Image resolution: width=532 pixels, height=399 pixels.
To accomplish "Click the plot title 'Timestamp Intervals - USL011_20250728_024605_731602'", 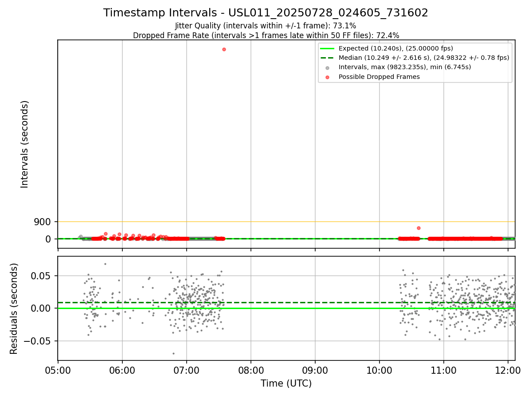I will pyautogui.click(x=266, y=13).
